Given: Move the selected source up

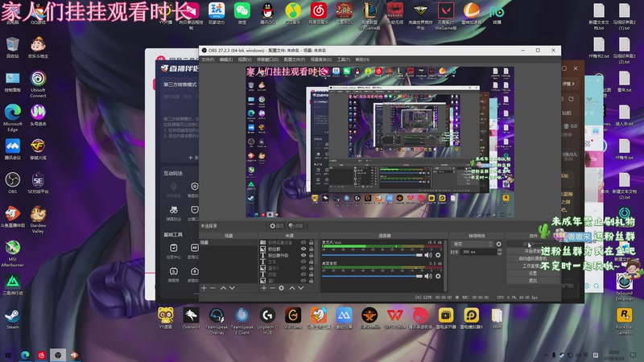Looking at the screenshot, I should coord(292,288).
